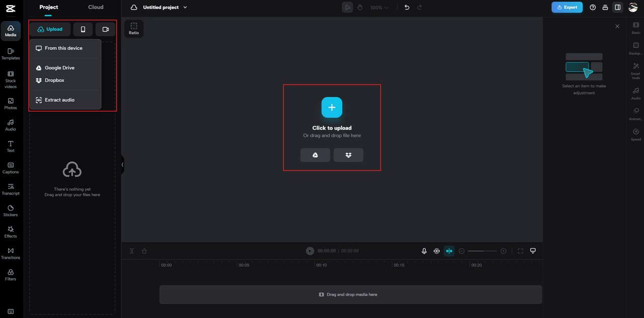Open keyboard shortcuts icon at sidebar bottom
Screen dimensions: 644x318
[x=11, y=311]
